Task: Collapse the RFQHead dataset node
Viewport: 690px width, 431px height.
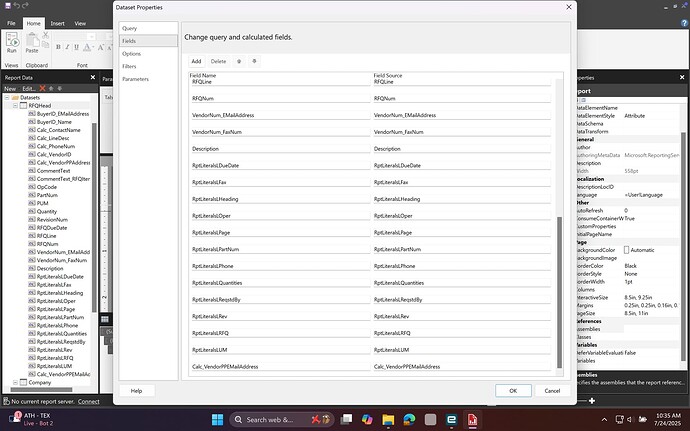Action: coord(15,106)
